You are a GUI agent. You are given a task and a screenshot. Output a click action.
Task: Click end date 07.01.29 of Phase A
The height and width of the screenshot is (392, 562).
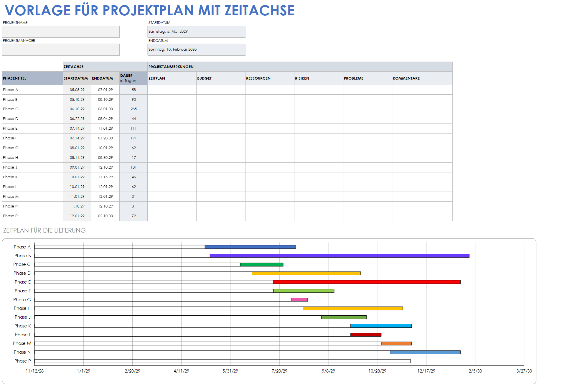(x=105, y=90)
